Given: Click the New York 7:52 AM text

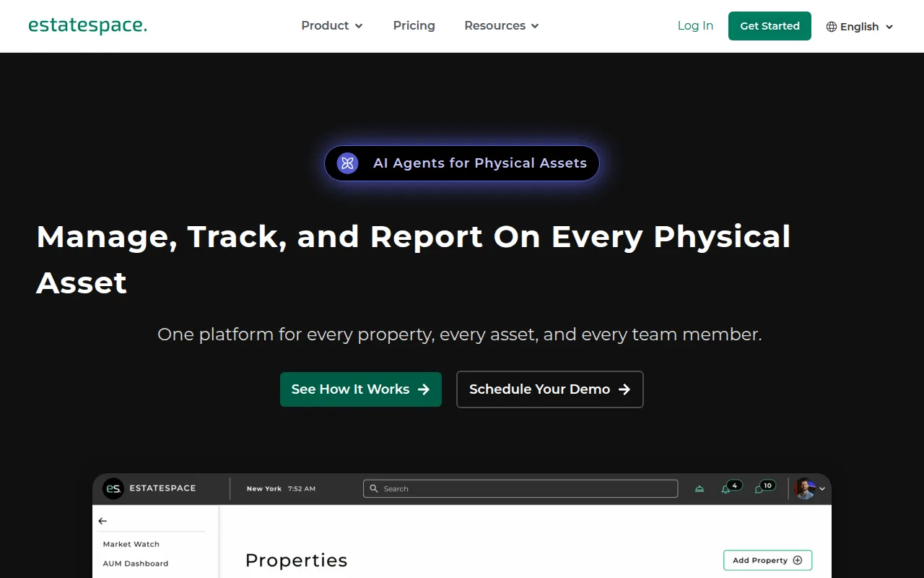Looking at the screenshot, I should pos(281,489).
